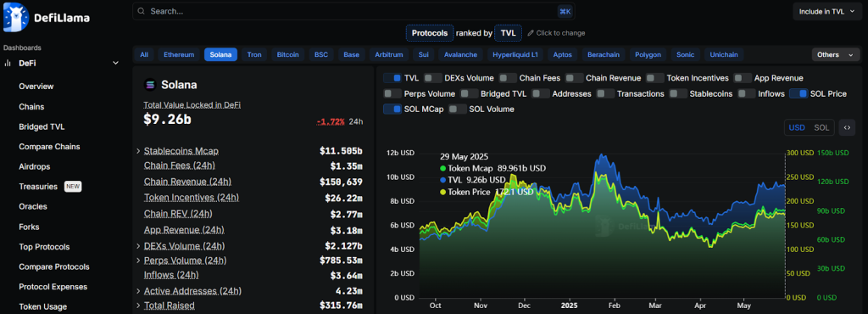
Task: Open the Protocols ranking selector
Action: (430, 33)
